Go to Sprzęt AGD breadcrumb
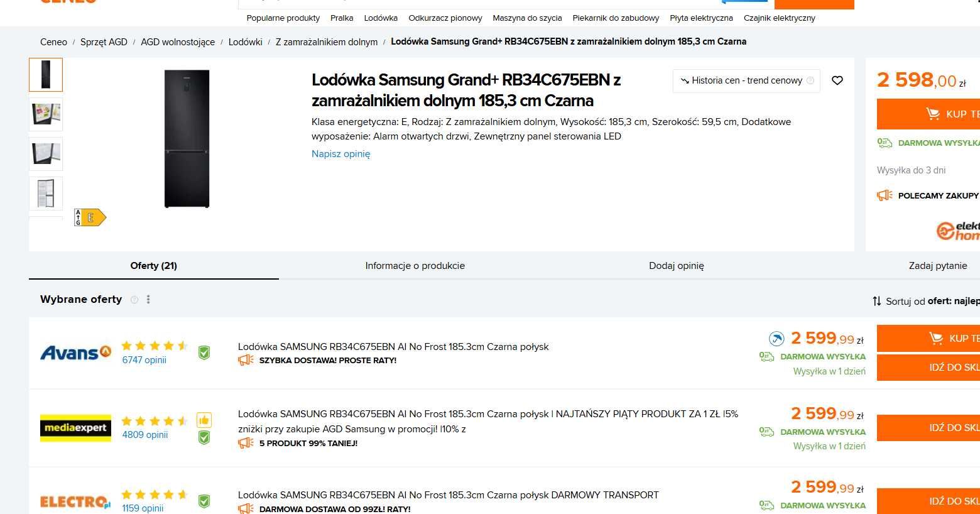This screenshot has width=980, height=514. 104,42
